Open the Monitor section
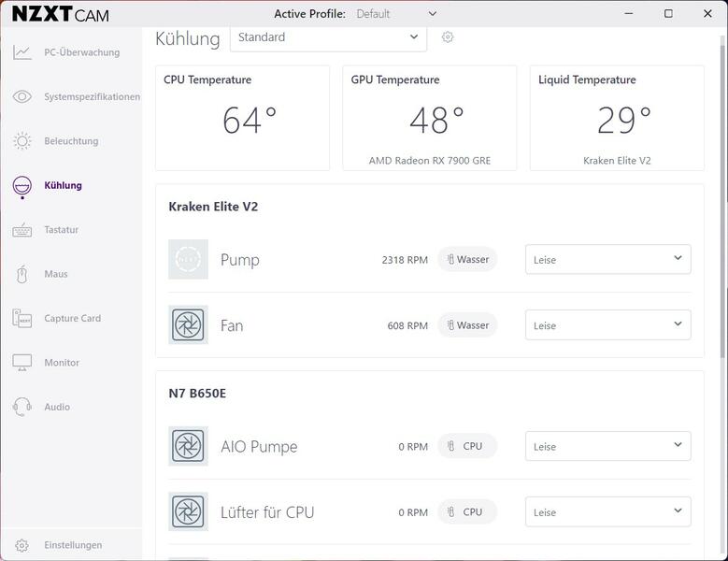The height and width of the screenshot is (561, 728). [62, 363]
